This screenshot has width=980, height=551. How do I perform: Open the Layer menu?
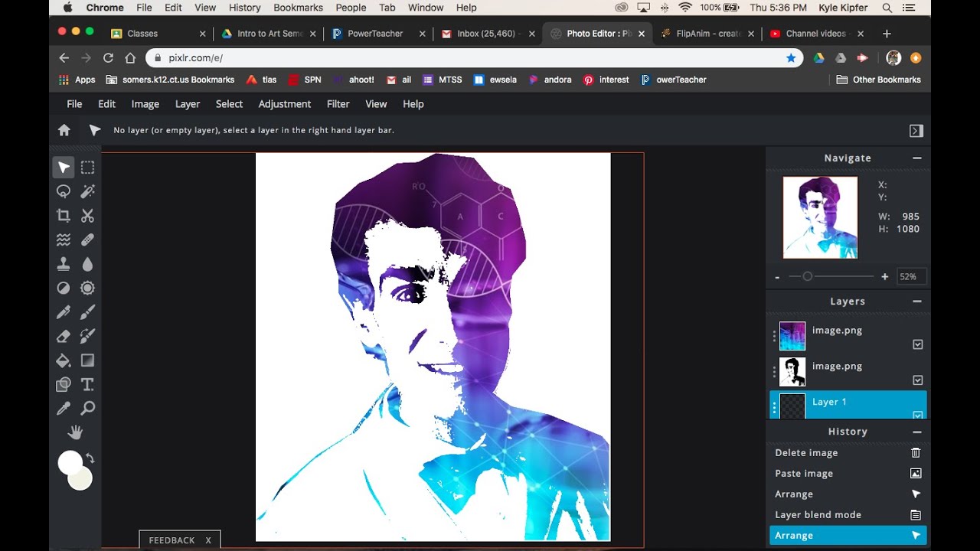click(x=188, y=104)
